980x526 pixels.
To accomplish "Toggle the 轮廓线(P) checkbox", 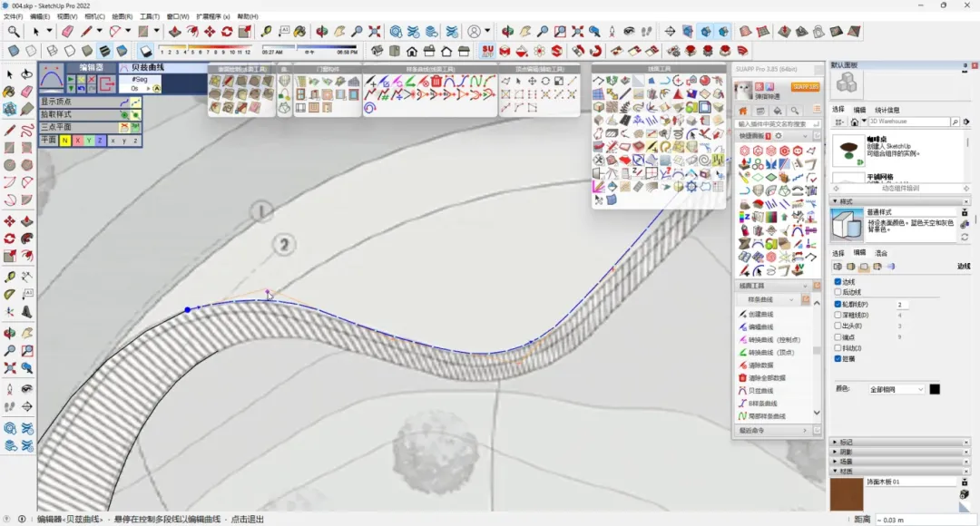I will (838, 305).
